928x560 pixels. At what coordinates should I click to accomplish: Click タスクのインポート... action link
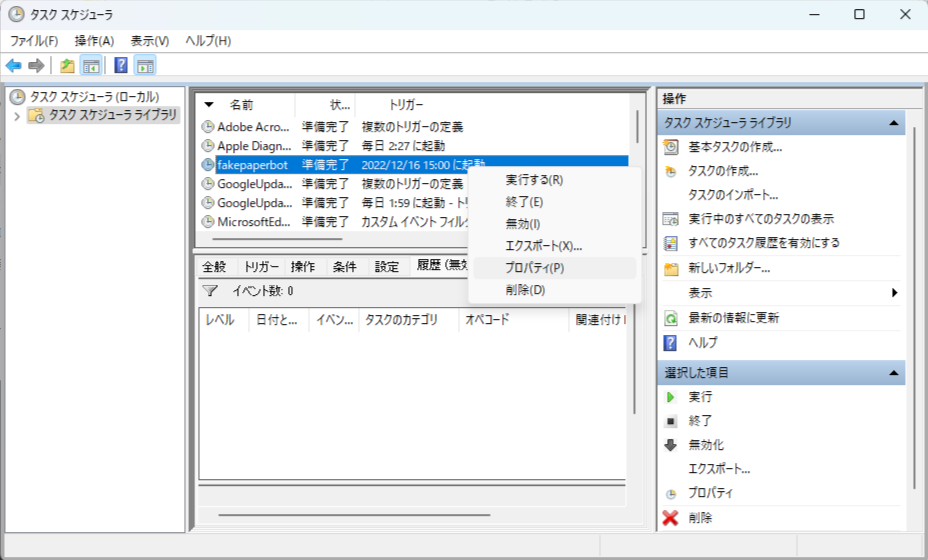(x=733, y=195)
